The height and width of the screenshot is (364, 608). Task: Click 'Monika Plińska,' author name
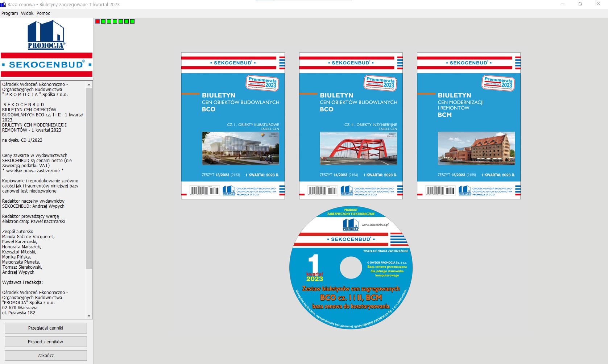click(17, 257)
